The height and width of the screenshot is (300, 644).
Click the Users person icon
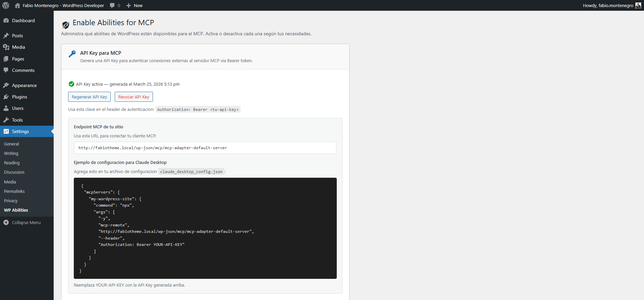pyautogui.click(x=6, y=108)
